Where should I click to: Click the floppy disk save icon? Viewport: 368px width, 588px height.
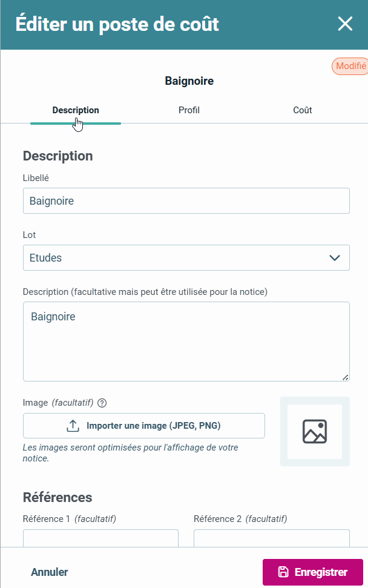coord(283,572)
